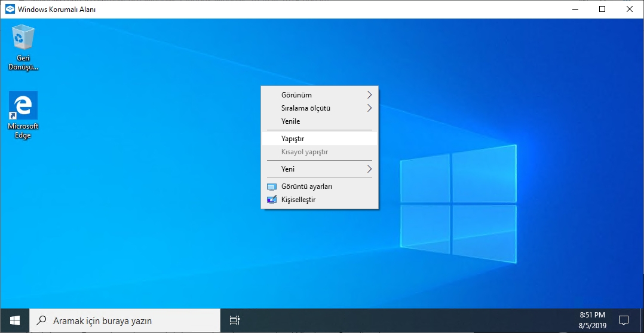644x333 pixels.
Task: Open the Windows Start button
Action: [15, 320]
